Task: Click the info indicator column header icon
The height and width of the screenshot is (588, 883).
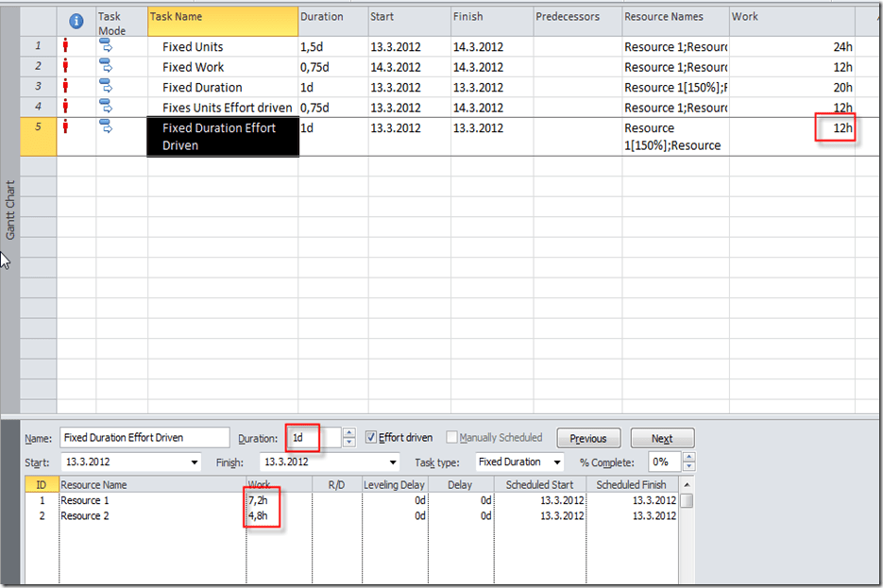Action: point(76,21)
